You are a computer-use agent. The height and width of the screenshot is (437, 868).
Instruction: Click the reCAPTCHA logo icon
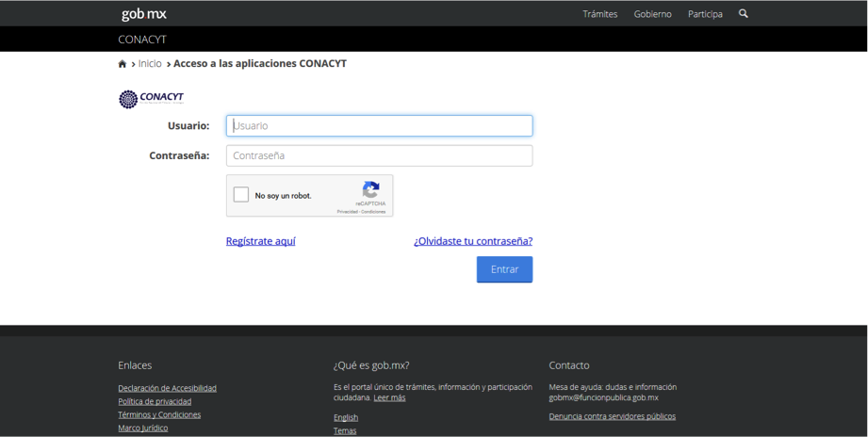(x=370, y=189)
